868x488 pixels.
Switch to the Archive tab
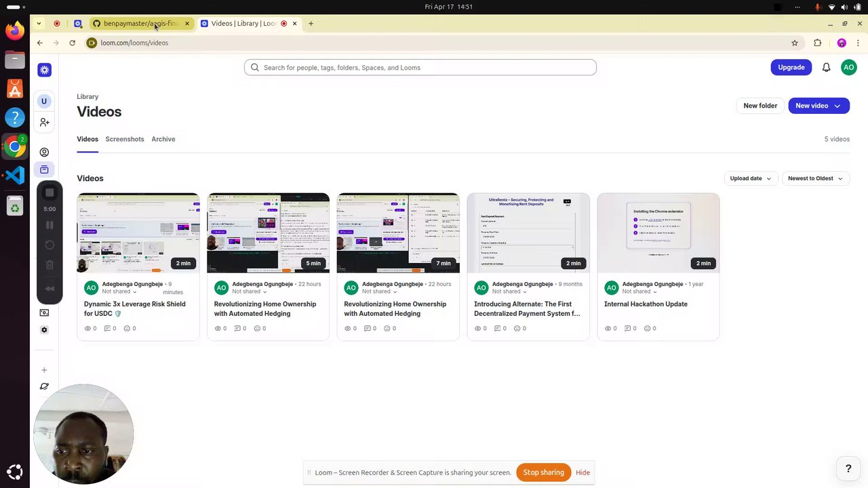click(163, 139)
